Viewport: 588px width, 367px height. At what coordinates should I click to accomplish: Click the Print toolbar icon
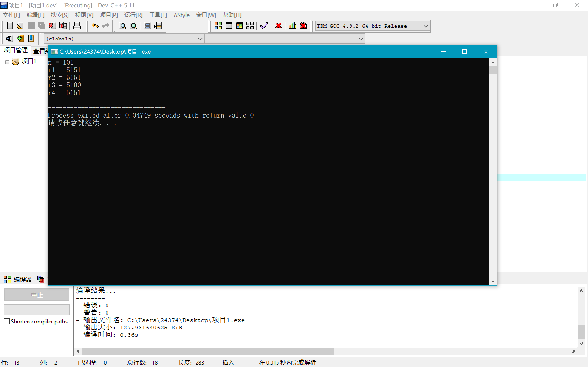click(x=77, y=26)
